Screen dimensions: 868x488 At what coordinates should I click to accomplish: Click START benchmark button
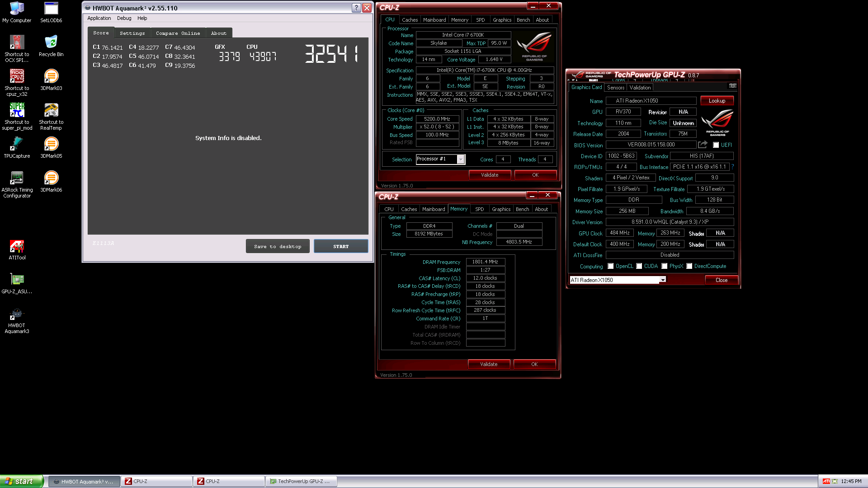click(341, 246)
